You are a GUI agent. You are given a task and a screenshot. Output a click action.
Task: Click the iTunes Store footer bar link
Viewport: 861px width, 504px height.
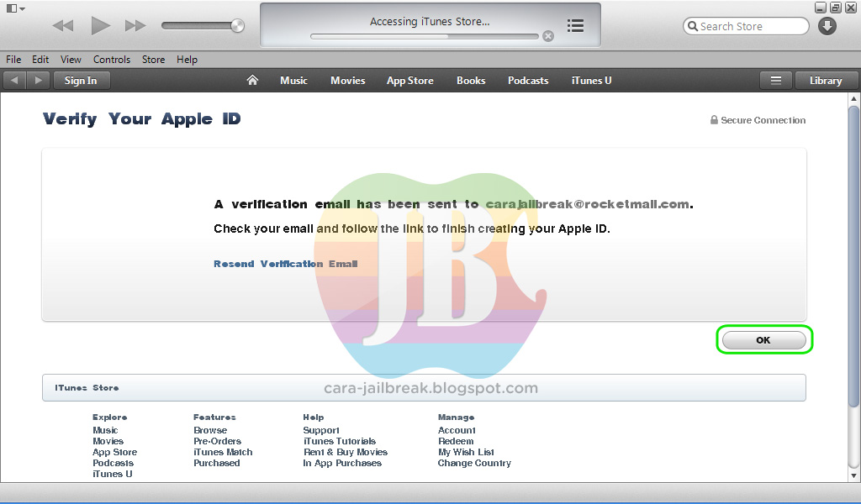coord(87,388)
